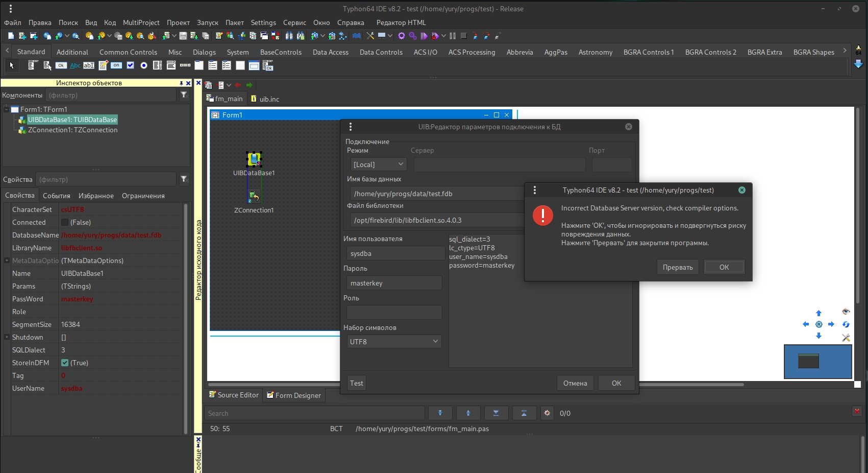Screen dimensions: 868x473
Task: Pick the TMainMenu component icon
Action: [33, 65]
